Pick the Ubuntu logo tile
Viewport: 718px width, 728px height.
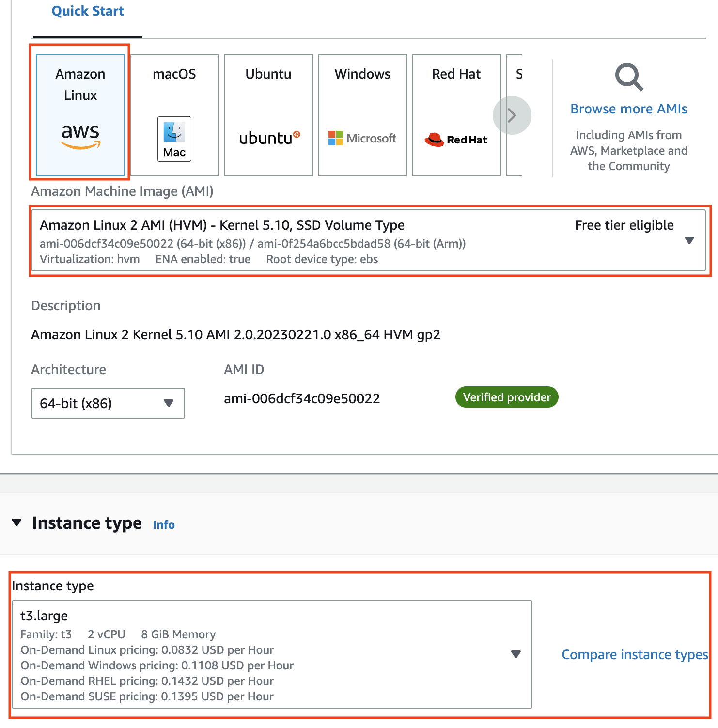click(268, 115)
